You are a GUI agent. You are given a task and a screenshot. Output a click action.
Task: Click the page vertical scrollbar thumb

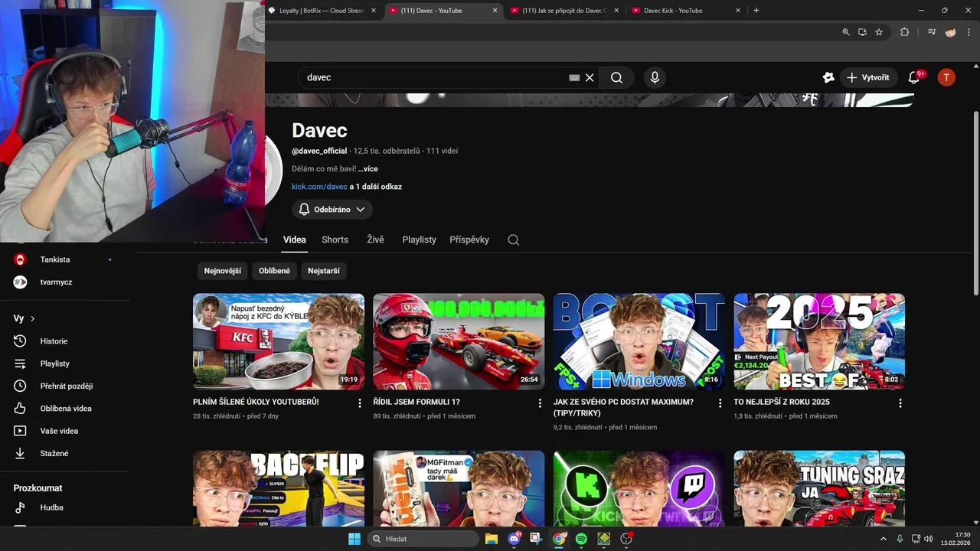(x=975, y=203)
